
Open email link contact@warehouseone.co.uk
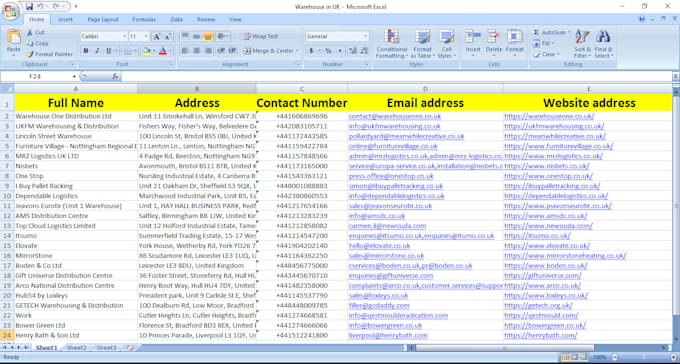[x=395, y=116]
